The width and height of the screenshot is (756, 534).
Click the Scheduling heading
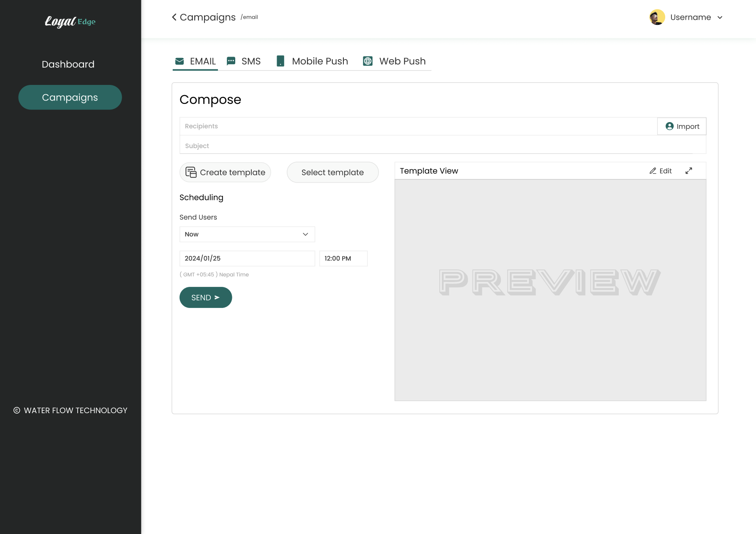[201, 197]
